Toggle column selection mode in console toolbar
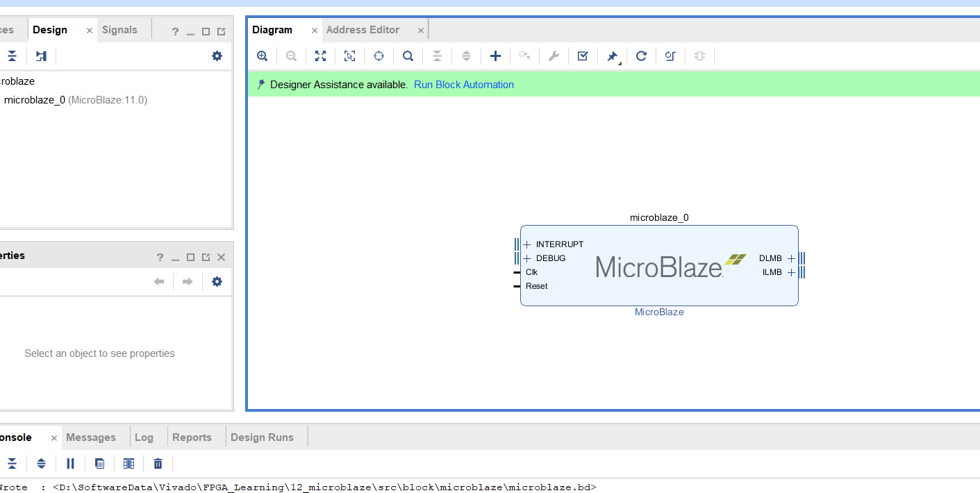Viewport: 980px width, 493px height. [128, 463]
